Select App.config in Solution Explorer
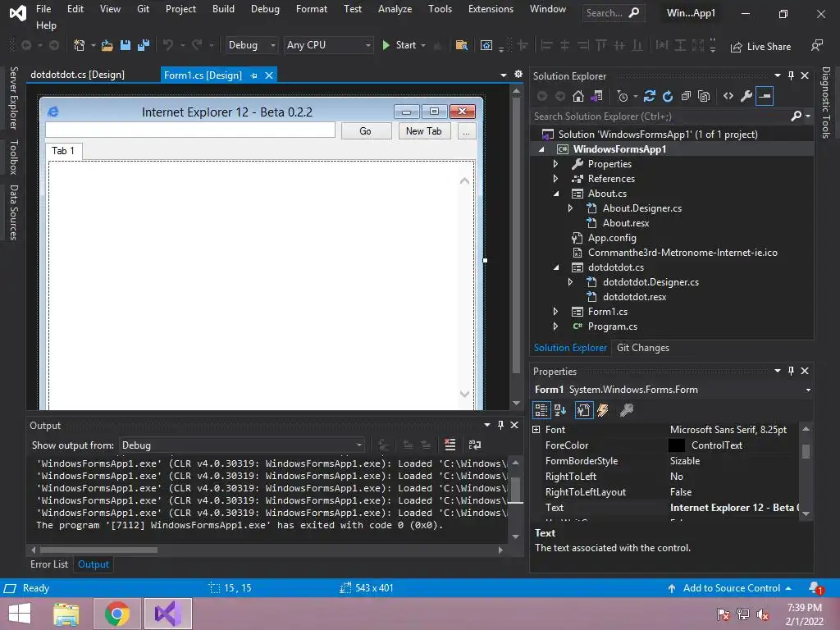Screen dimensions: 840x630 (x=611, y=238)
